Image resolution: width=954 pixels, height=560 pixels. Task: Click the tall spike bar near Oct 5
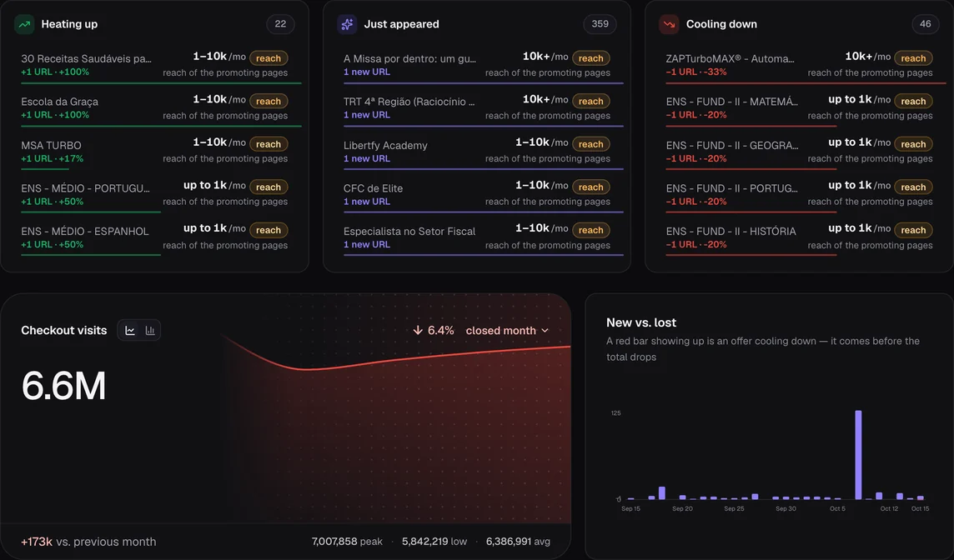click(858, 455)
